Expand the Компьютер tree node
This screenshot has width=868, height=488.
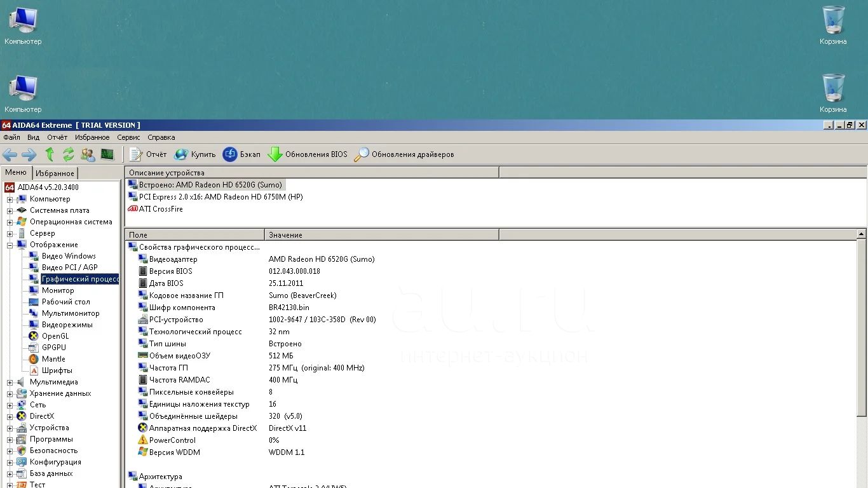(x=10, y=200)
